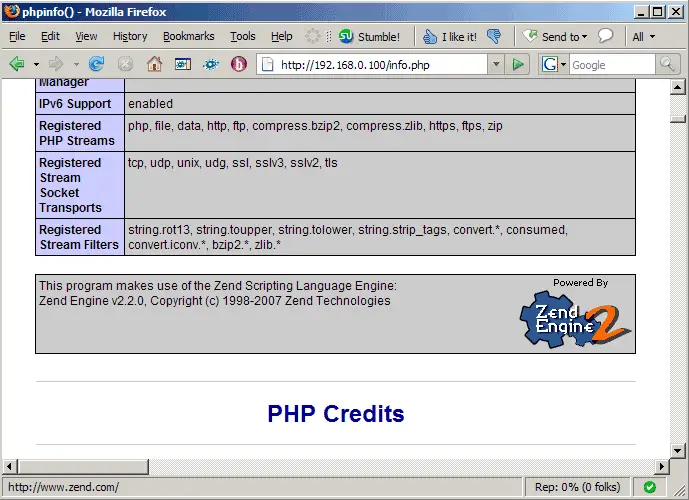This screenshot has width=689, height=500.
Task: Expand the address bar URL dropdown
Action: pos(496,65)
